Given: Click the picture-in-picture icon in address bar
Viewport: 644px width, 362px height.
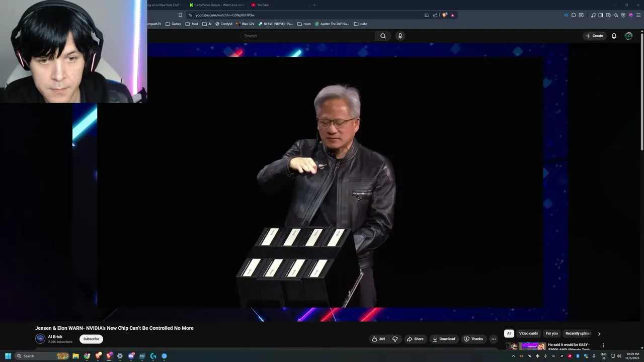Looking at the screenshot, I should tap(427, 15).
